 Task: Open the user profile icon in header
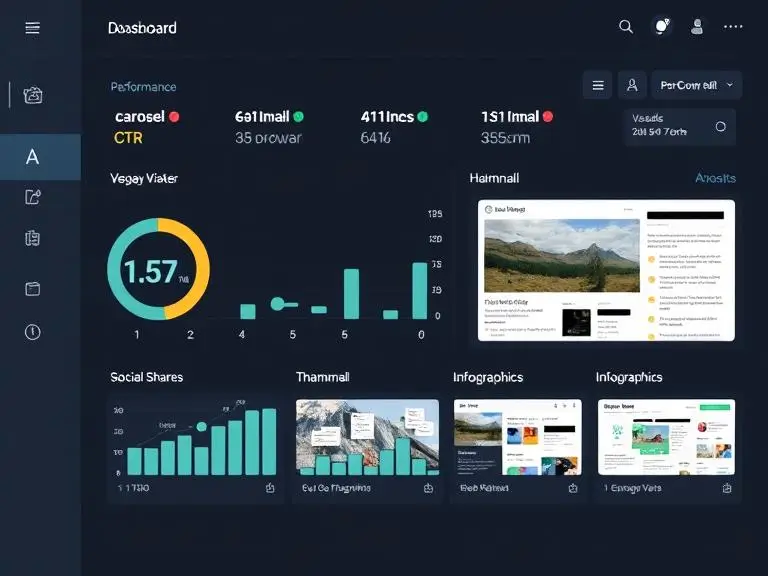click(x=697, y=26)
